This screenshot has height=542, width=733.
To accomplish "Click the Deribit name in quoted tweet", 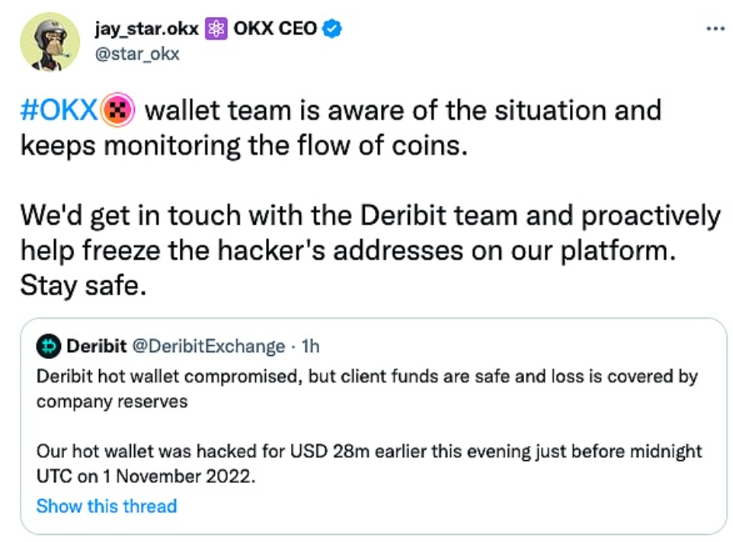I will pyautogui.click(x=96, y=346).
